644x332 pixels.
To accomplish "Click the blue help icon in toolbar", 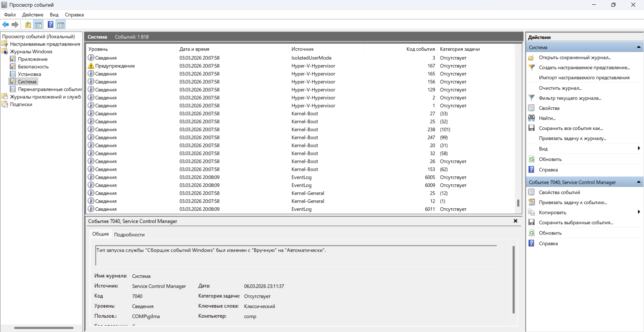I will [50, 24].
